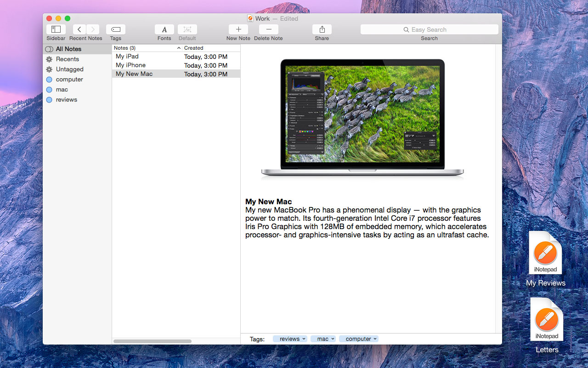This screenshot has height=368, width=588.
Task: Open the Fonts panel
Action: [x=164, y=29]
